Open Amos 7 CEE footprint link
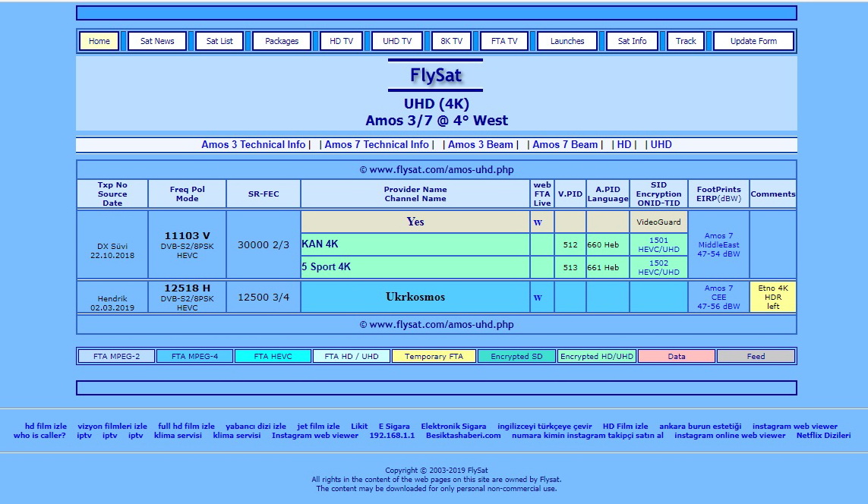 tap(718, 297)
